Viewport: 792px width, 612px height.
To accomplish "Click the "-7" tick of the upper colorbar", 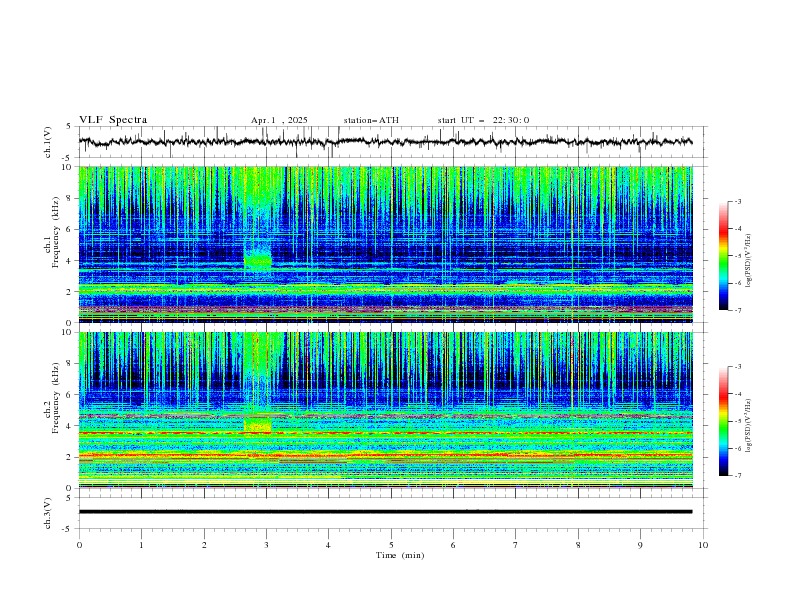I will tap(737, 310).
